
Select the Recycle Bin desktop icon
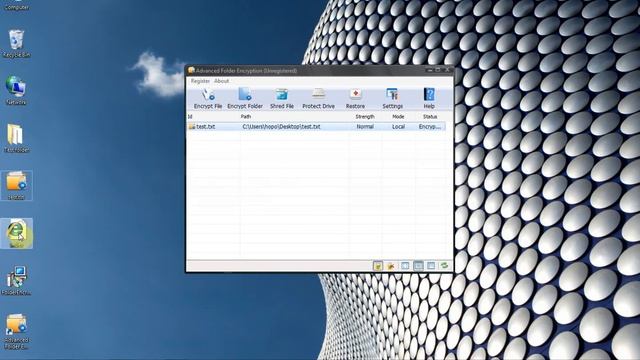pyautogui.click(x=16, y=43)
